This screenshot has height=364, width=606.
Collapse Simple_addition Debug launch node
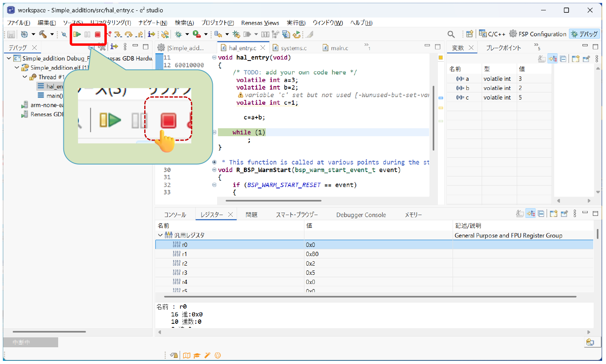tap(9, 59)
